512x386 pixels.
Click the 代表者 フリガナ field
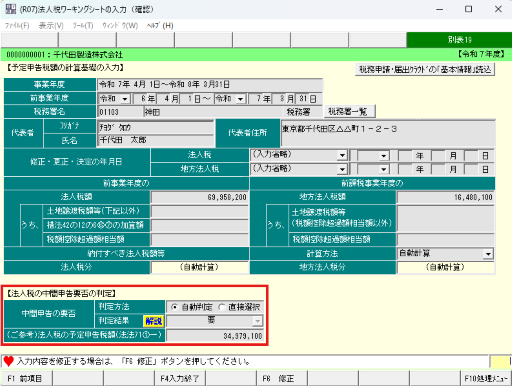click(156, 127)
